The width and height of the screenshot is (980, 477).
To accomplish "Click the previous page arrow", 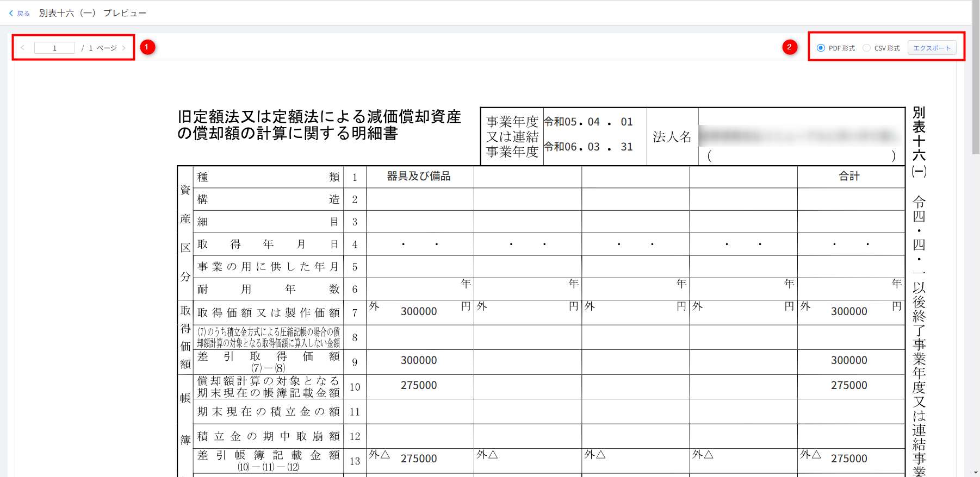I will pos(23,48).
